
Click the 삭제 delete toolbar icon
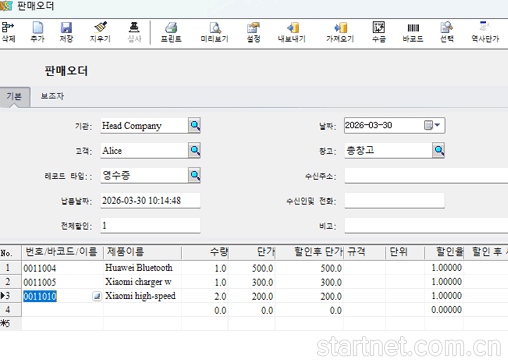[8, 28]
